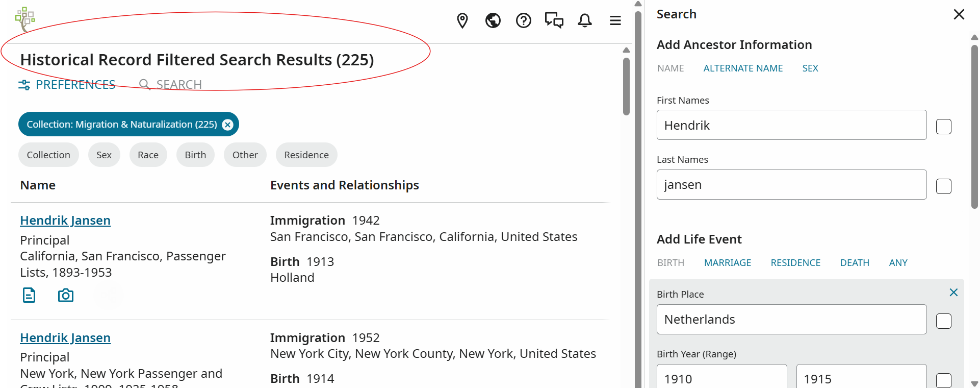Open the globe language icon
Viewport: 980px width, 388px height.
(493, 20)
